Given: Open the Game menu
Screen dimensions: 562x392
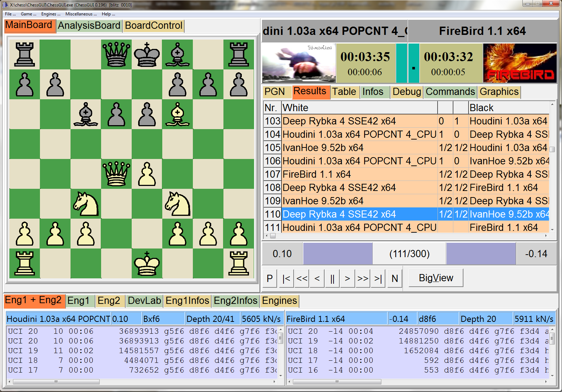Looking at the screenshot, I should tap(28, 14).
